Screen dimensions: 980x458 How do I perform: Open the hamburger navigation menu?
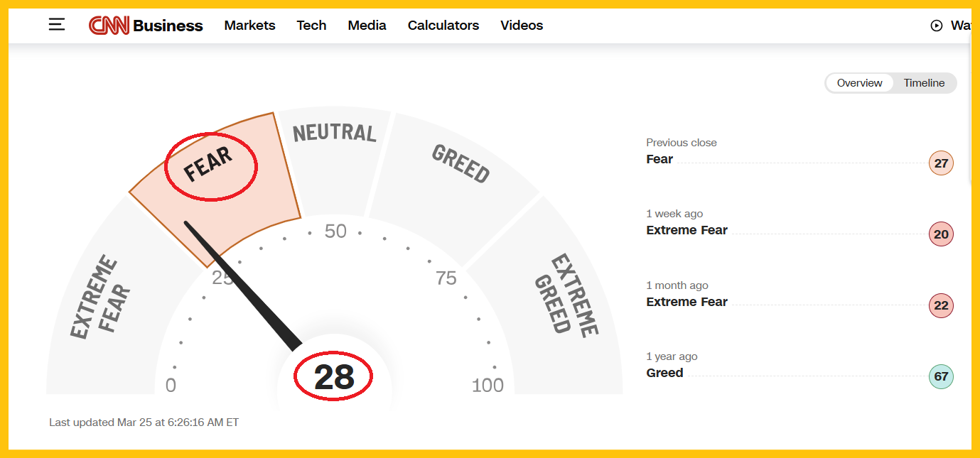[57, 25]
